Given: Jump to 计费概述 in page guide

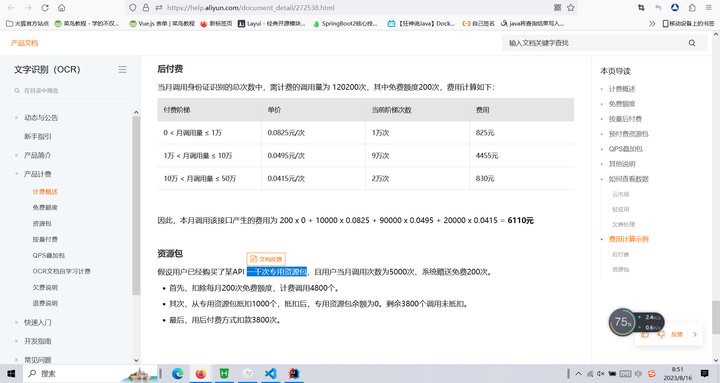Looking at the screenshot, I should pyautogui.click(x=622, y=89).
